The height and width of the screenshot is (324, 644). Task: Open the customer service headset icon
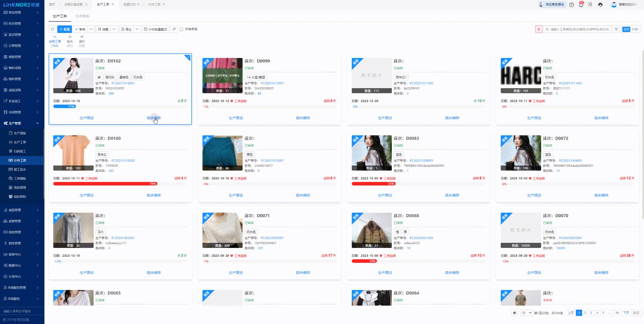[x=600, y=4]
